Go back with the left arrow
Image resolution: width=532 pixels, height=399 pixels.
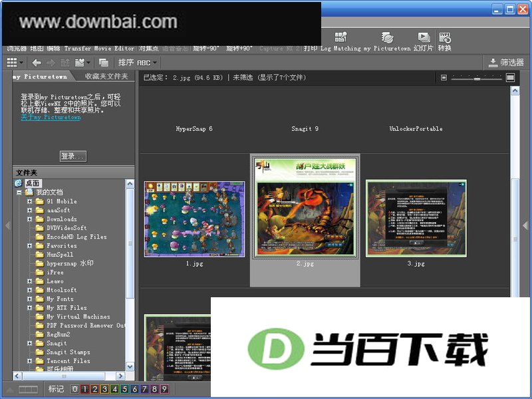[x=37, y=63]
